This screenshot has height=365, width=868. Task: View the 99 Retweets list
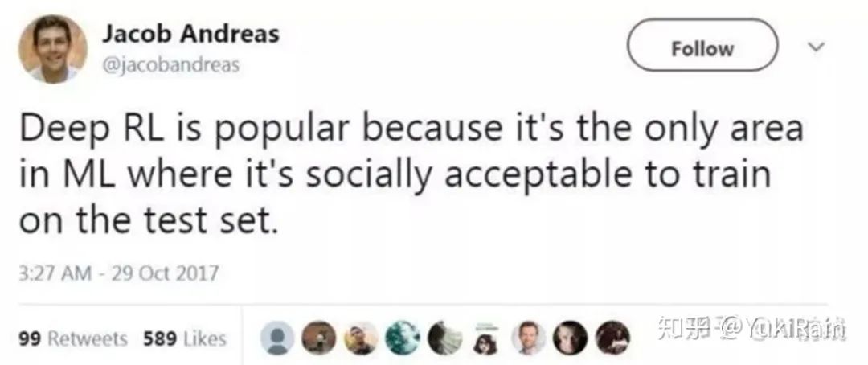click(72, 338)
